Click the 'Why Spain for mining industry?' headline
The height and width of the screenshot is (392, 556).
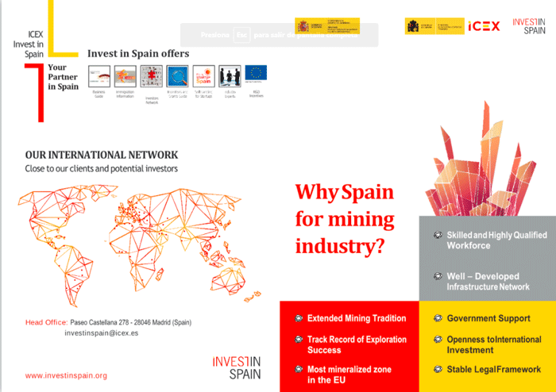(x=345, y=219)
